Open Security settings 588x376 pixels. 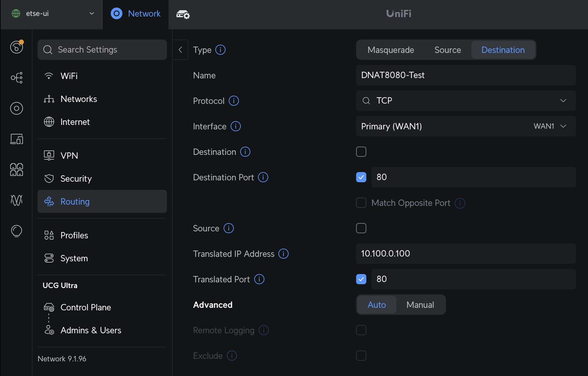coord(102,178)
